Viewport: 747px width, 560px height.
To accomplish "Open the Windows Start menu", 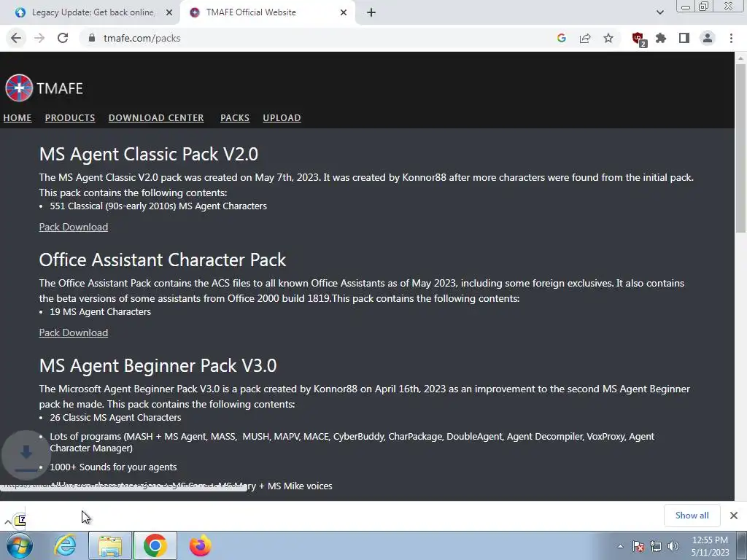I will pos(20,545).
